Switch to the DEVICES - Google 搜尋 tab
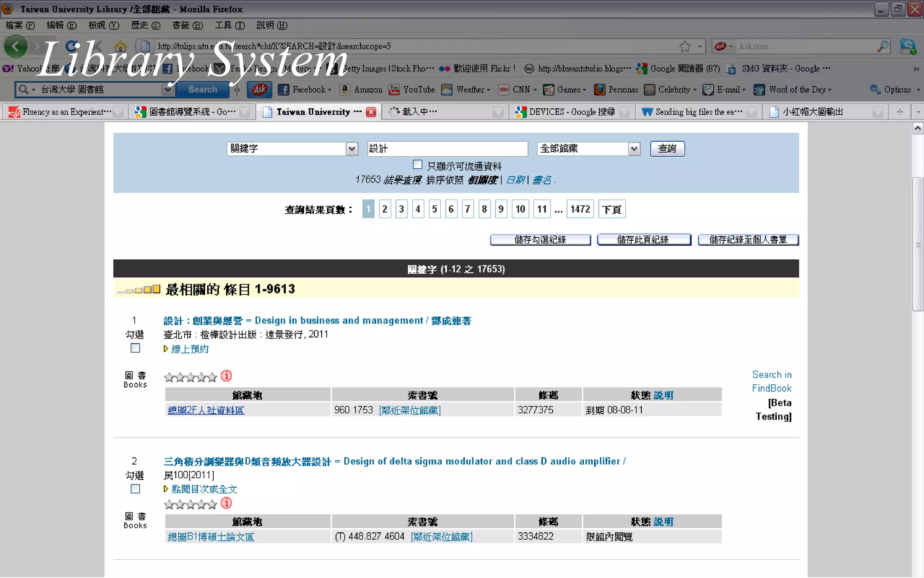 572,112
